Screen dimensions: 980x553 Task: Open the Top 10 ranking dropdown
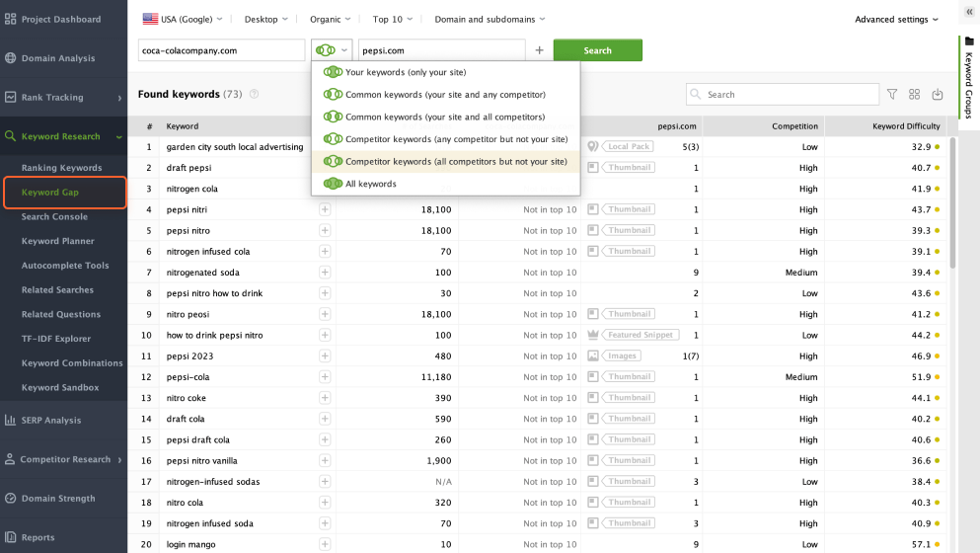click(394, 19)
